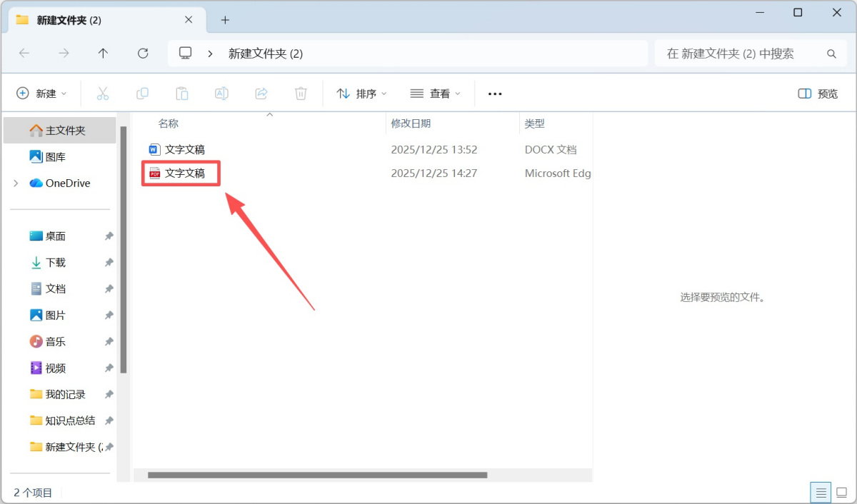
Task: Select the Cut icon in the toolbar
Action: coord(103,93)
